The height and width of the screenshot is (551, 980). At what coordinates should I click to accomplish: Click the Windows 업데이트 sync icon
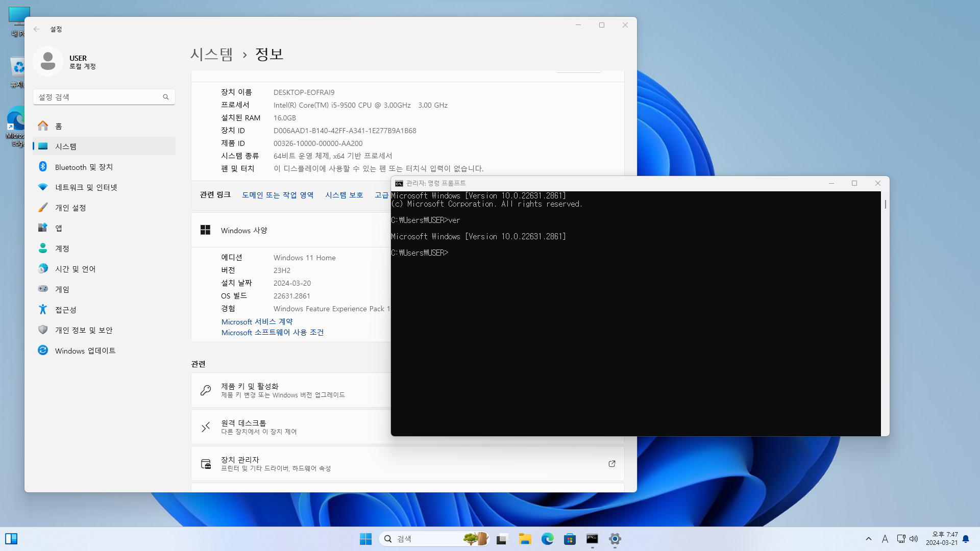pyautogui.click(x=43, y=350)
